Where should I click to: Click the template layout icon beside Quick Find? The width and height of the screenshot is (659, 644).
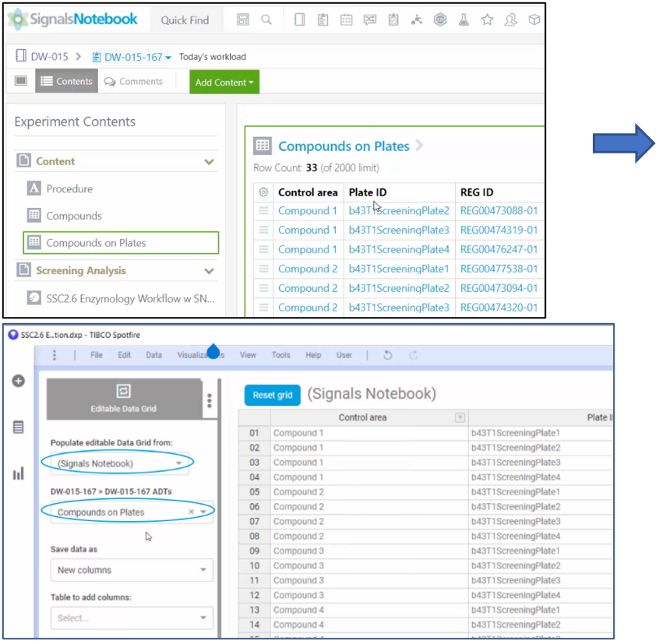(x=243, y=19)
